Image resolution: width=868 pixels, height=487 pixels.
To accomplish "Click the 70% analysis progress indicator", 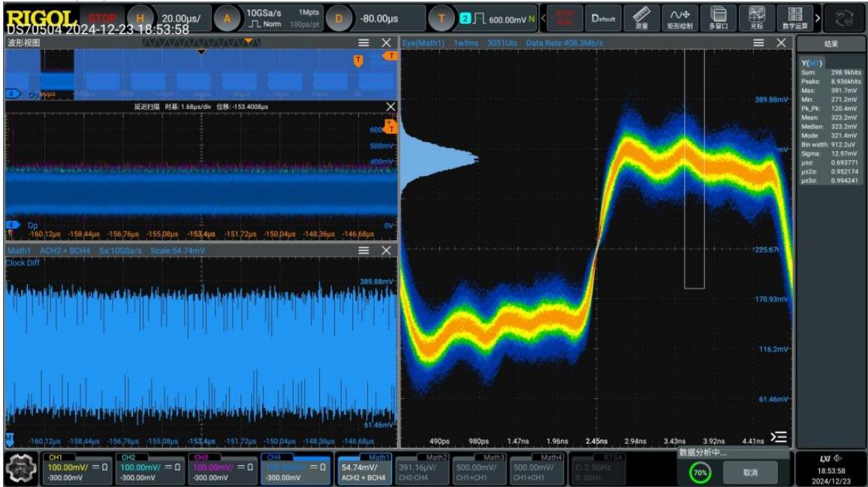I will click(x=701, y=473).
